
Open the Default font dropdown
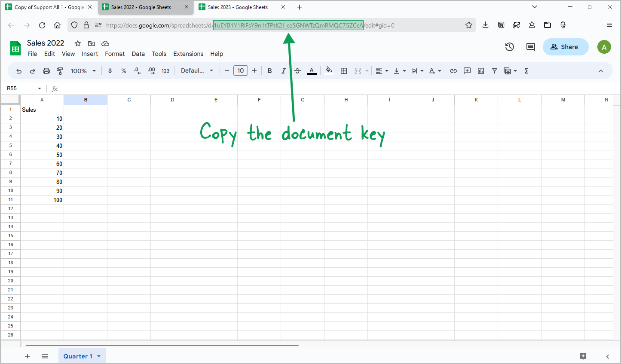tap(197, 71)
